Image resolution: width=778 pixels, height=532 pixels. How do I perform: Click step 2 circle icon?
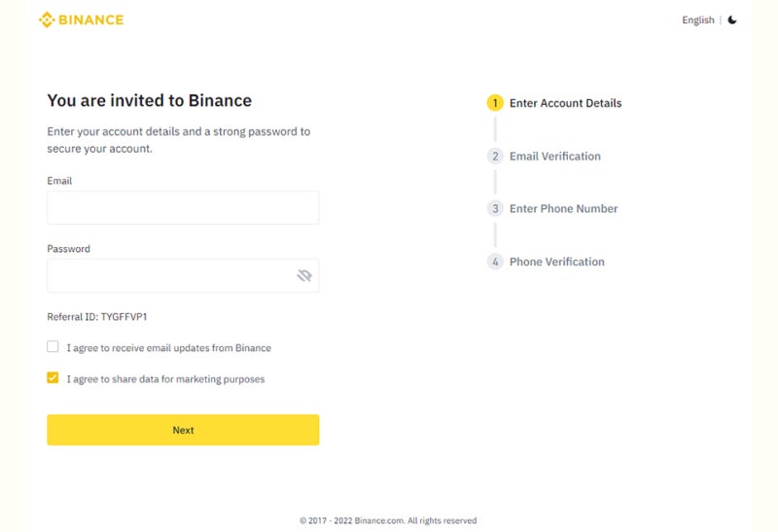(495, 157)
